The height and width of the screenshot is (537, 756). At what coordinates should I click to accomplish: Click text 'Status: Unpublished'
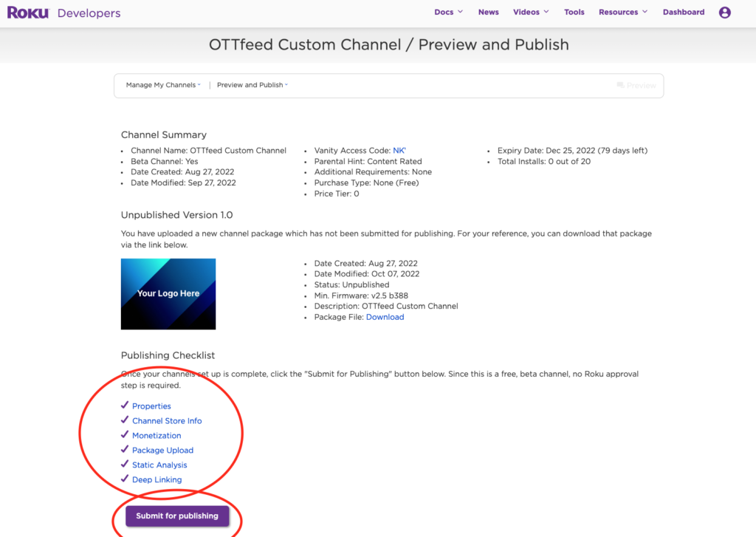[x=351, y=284]
